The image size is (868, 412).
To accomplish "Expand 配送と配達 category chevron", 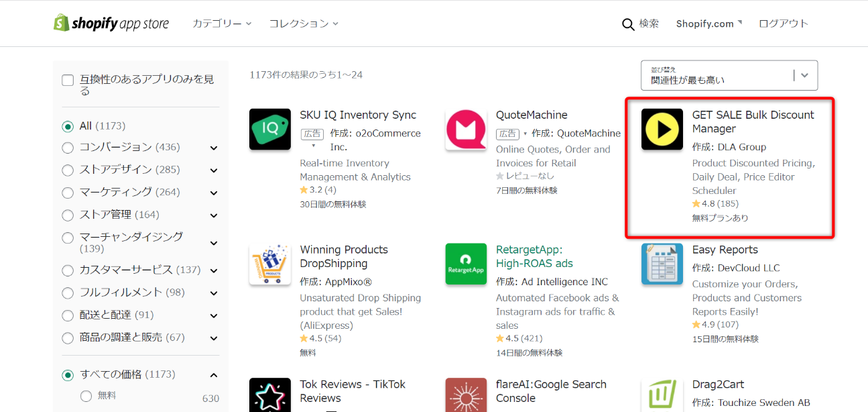I will 214,315.
